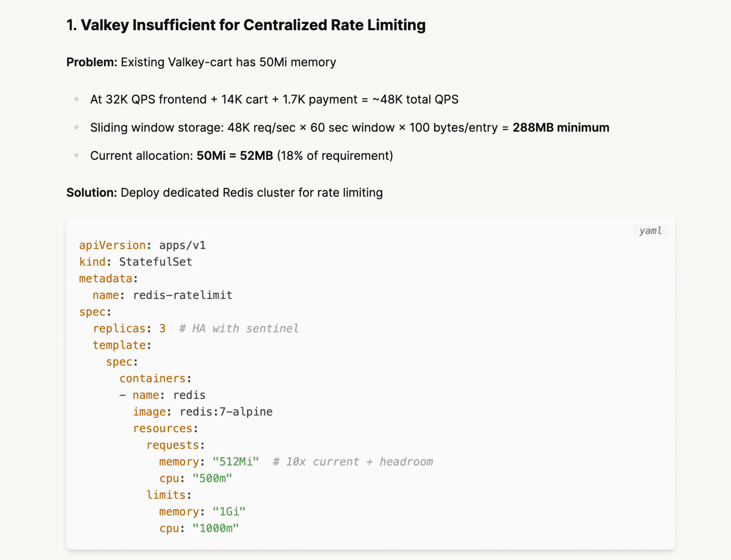Click the yaml language label badge
The height and width of the screenshot is (560, 731).
tap(650, 231)
